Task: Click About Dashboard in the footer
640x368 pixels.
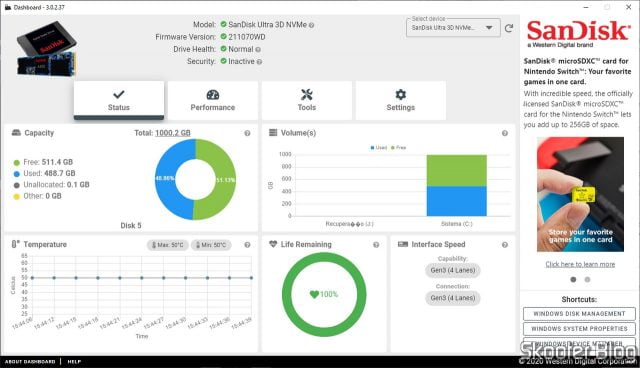Action: (x=30, y=361)
